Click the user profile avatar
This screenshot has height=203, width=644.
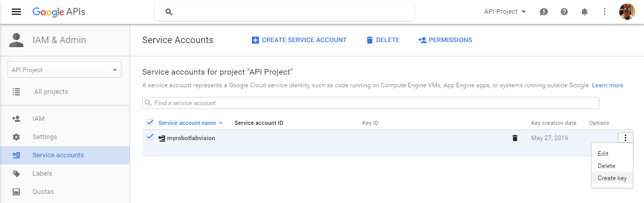click(627, 12)
